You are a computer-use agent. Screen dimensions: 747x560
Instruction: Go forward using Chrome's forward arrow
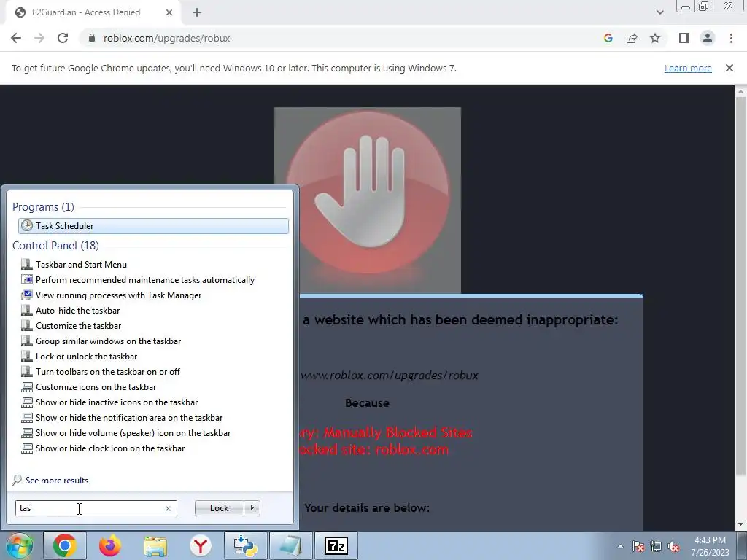(39, 38)
